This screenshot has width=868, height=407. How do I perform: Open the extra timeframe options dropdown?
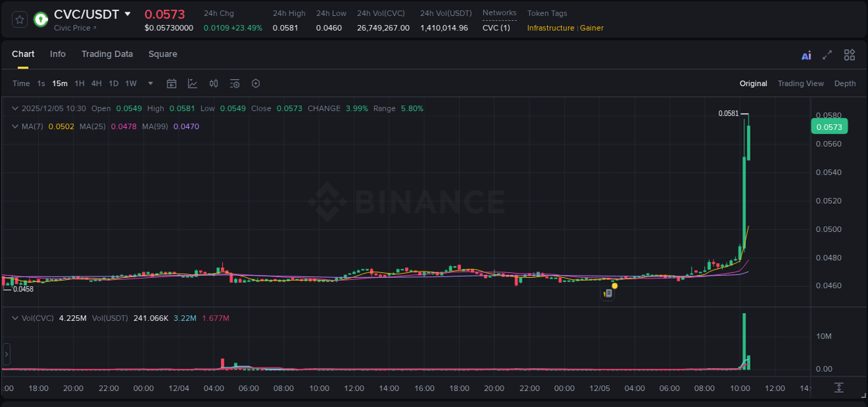tap(149, 83)
